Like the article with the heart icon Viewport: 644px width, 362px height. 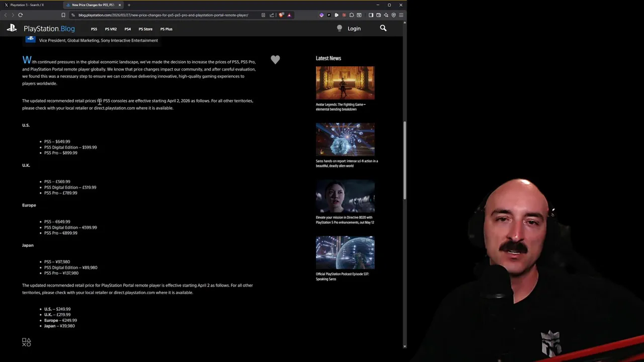(275, 60)
